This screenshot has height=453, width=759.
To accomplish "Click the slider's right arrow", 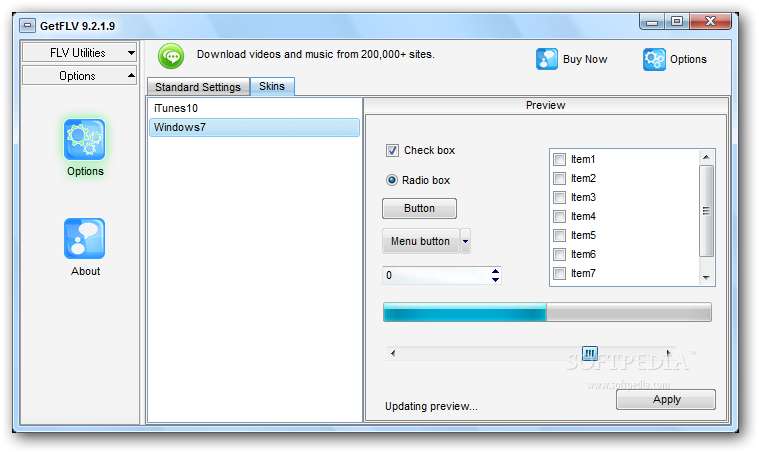I will click(x=668, y=353).
